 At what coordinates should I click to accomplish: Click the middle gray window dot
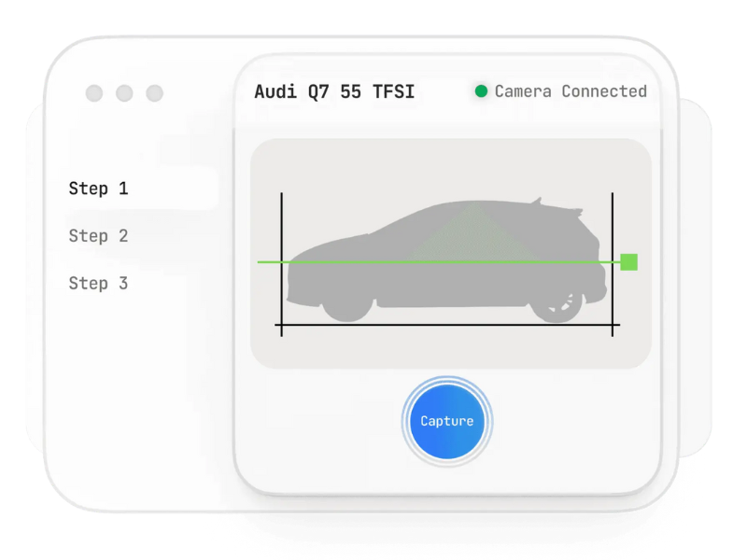(x=124, y=93)
